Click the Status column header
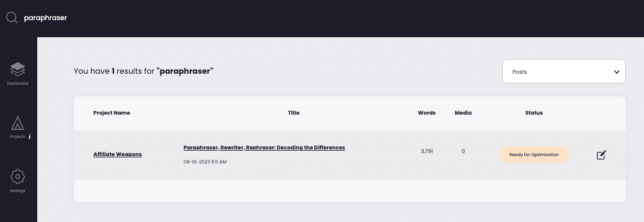Image resolution: width=644 pixels, height=222 pixels. pos(534,113)
